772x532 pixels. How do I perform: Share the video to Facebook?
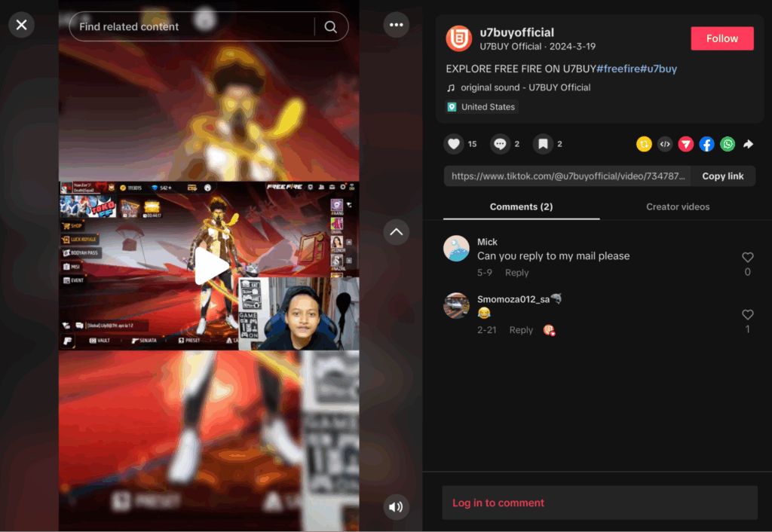[x=706, y=144]
